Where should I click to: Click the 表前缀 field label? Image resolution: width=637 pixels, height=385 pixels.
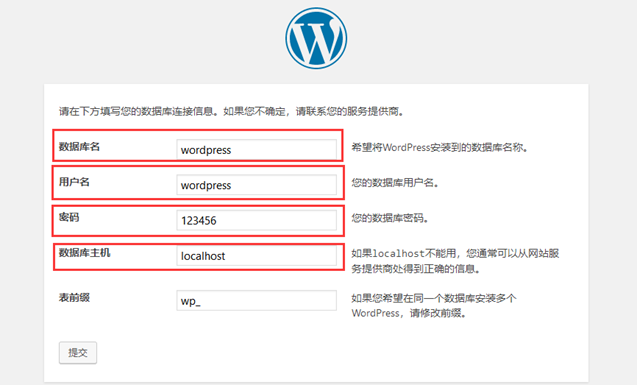click(74, 298)
